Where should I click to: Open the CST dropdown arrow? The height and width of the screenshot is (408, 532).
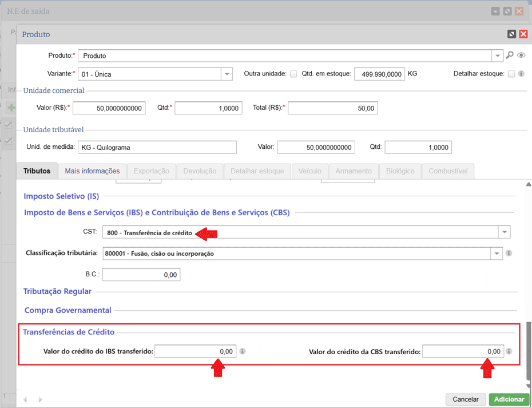coord(504,232)
